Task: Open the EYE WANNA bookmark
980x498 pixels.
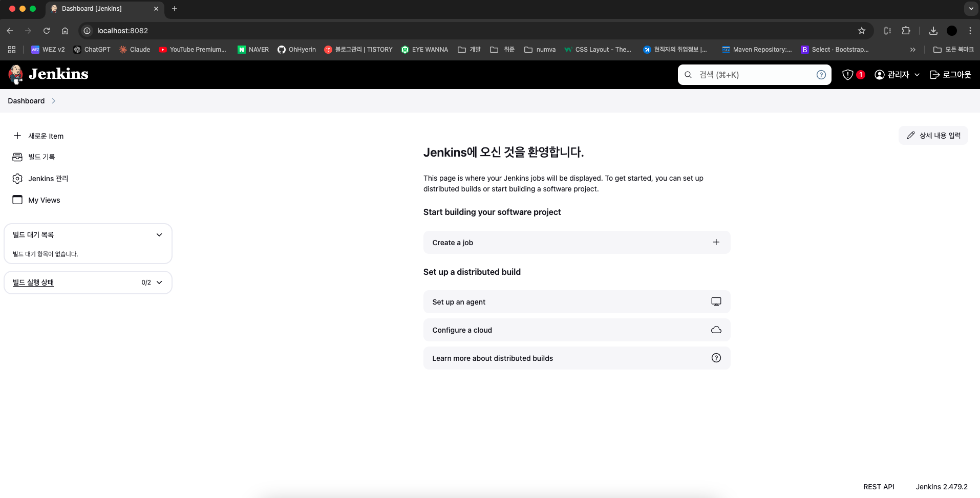Action: click(425, 50)
